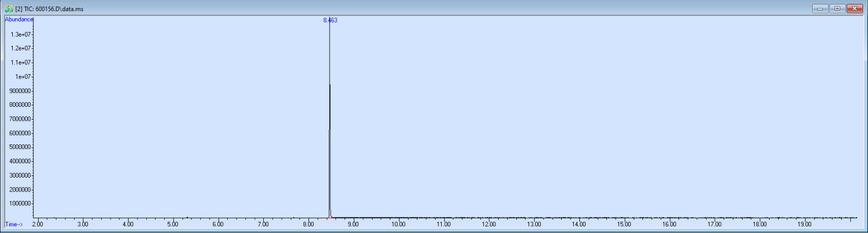Click the 5000000 abundance axis value
The image size is (868, 233).
point(20,147)
